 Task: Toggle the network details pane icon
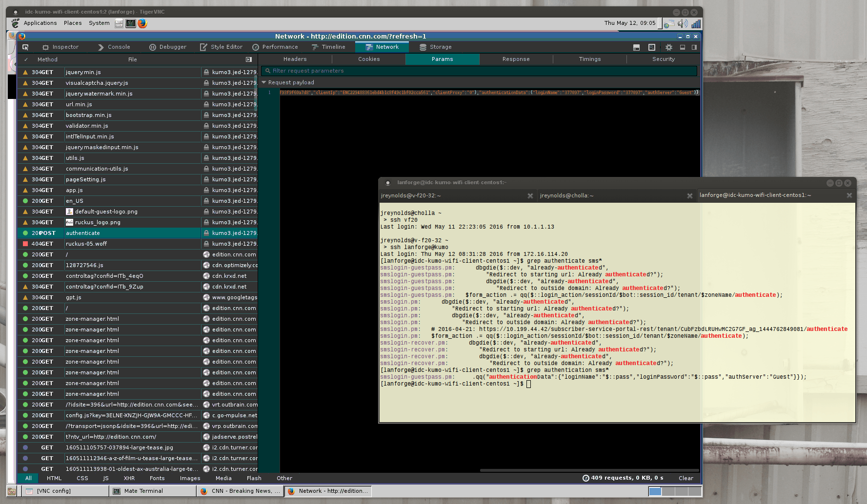[249, 59]
